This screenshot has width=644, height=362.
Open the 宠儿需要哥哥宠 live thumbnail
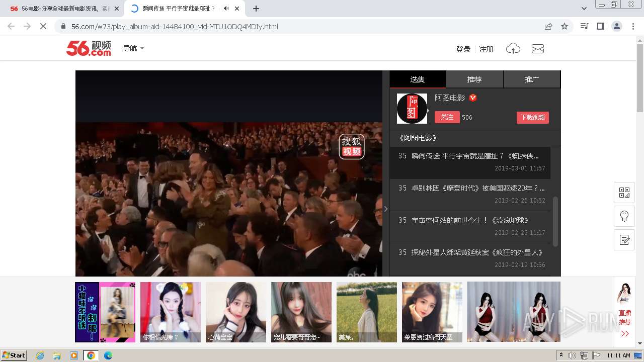(x=301, y=312)
